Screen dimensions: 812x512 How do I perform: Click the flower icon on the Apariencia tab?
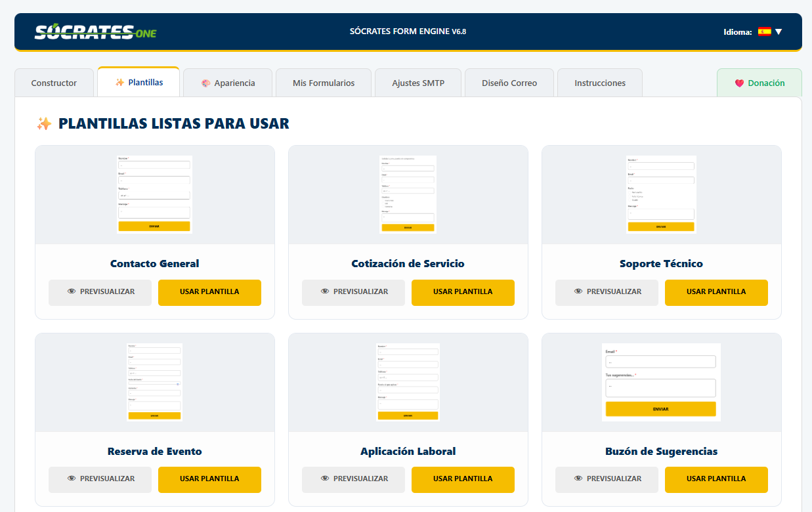[x=206, y=83]
